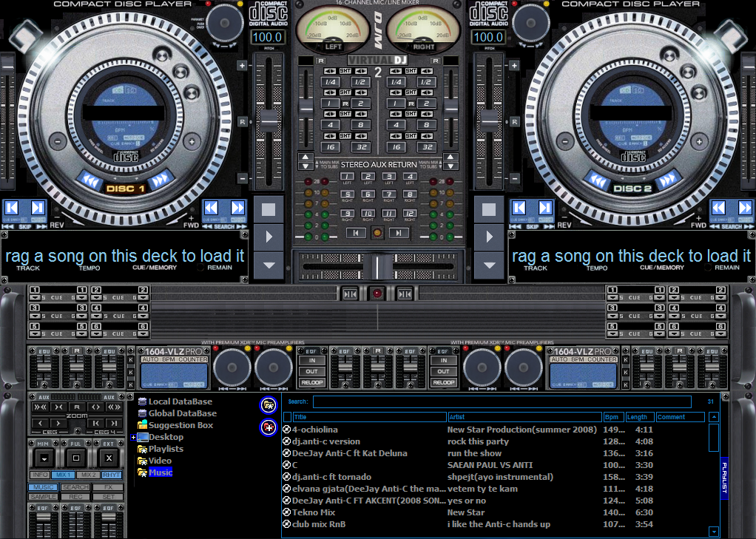The height and width of the screenshot is (539, 756).
Task: Switch to the INFO tab
Action: click(x=41, y=475)
